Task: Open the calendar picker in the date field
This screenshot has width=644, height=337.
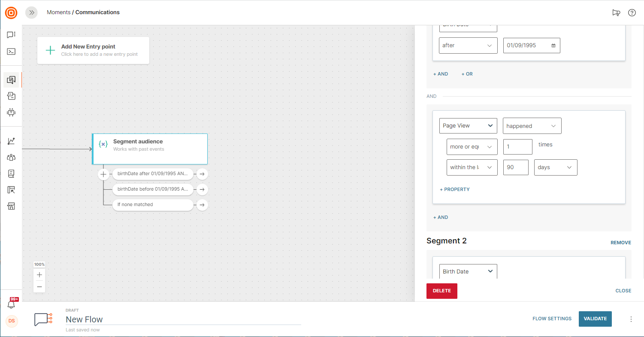Action: [x=553, y=46]
